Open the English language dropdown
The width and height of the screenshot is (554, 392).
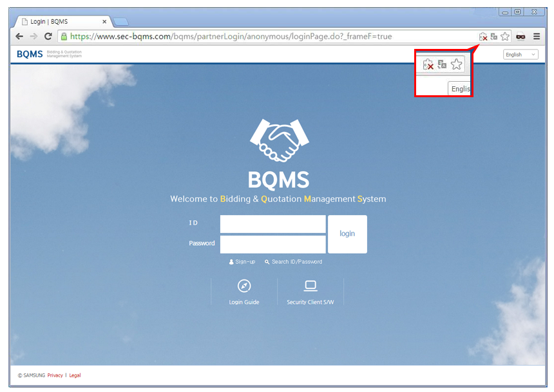point(521,54)
